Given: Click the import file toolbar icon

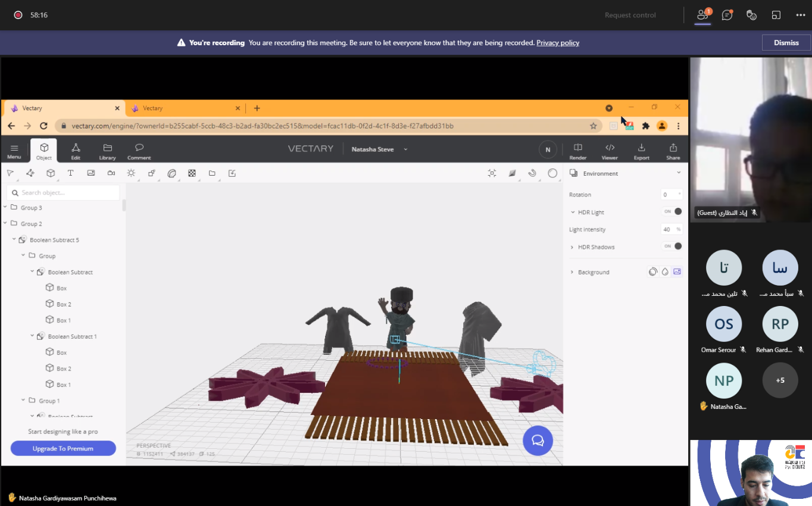Looking at the screenshot, I should point(232,173).
